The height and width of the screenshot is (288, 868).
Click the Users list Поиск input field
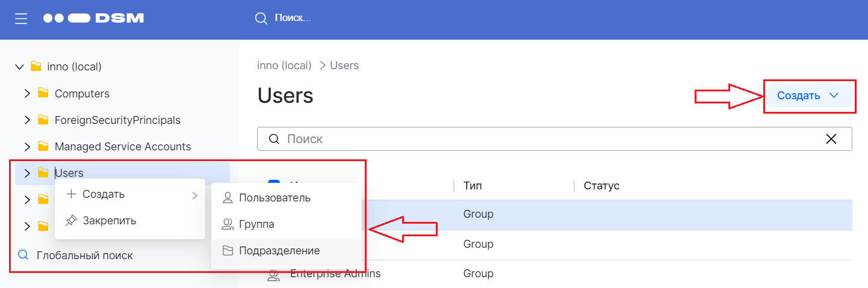542,139
